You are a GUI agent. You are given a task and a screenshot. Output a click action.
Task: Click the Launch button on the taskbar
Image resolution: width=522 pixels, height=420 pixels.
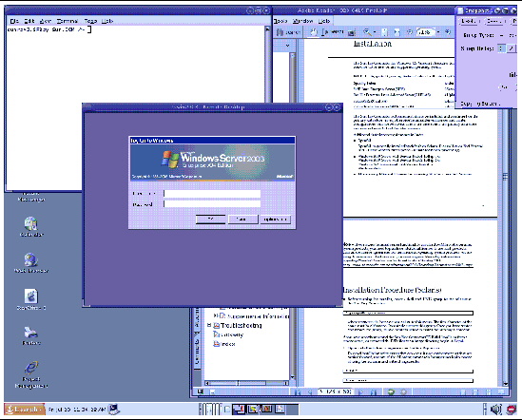pos(25,409)
